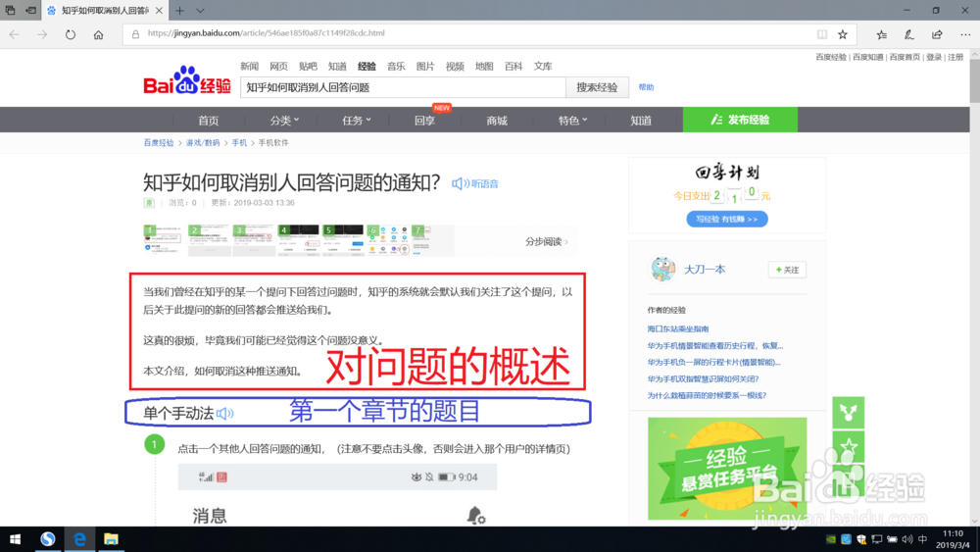This screenshot has width=980, height=552.
Task: Reload the page with the refresh icon
Action: point(70,34)
